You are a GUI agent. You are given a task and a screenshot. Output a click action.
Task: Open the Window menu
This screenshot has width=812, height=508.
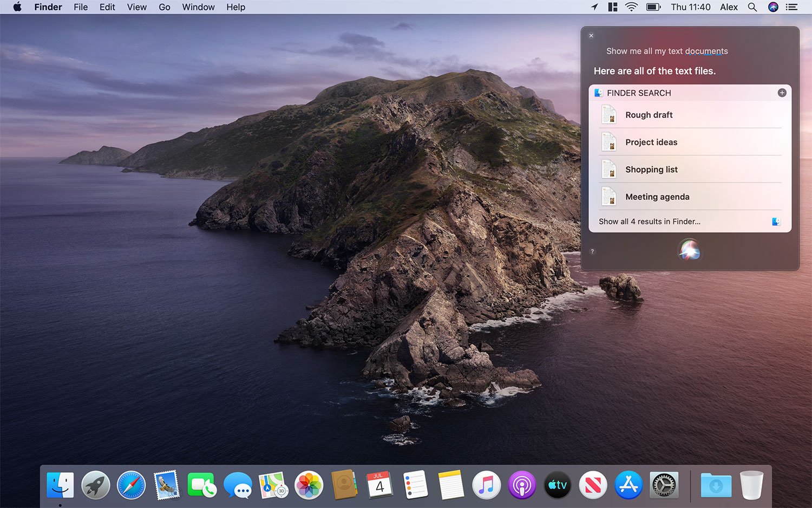[x=198, y=7]
